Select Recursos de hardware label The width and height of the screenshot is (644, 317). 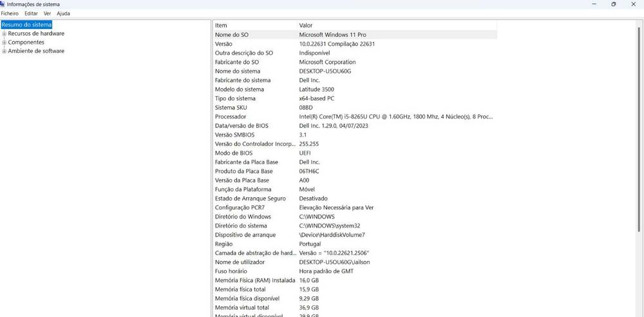(x=36, y=34)
